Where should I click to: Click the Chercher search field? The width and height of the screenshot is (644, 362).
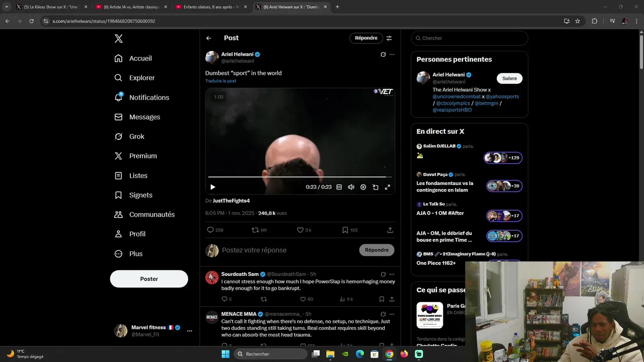pyautogui.click(x=469, y=38)
